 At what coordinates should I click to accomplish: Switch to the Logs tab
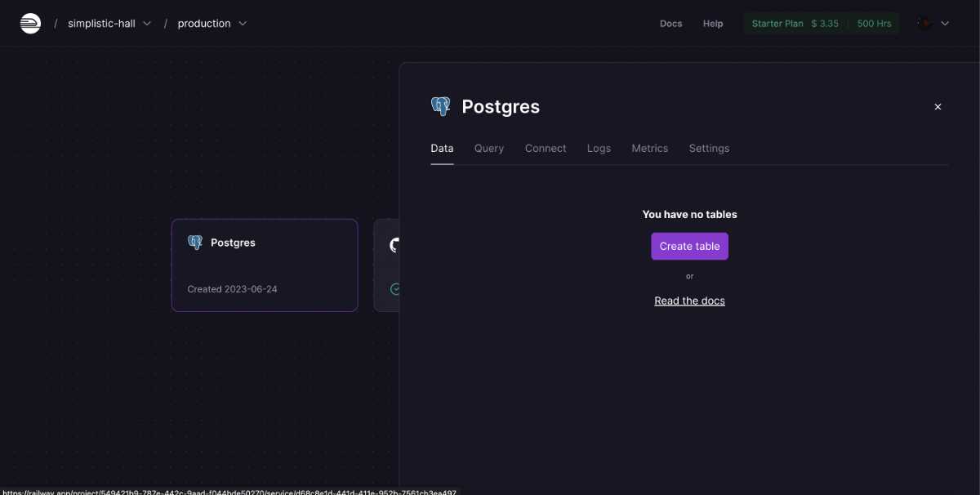(599, 149)
